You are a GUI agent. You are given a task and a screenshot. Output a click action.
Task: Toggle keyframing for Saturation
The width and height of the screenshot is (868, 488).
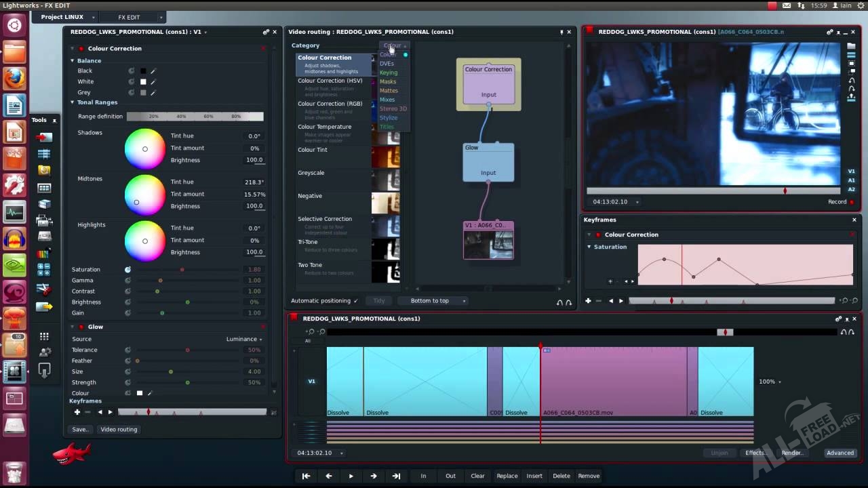[x=127, y=270]
